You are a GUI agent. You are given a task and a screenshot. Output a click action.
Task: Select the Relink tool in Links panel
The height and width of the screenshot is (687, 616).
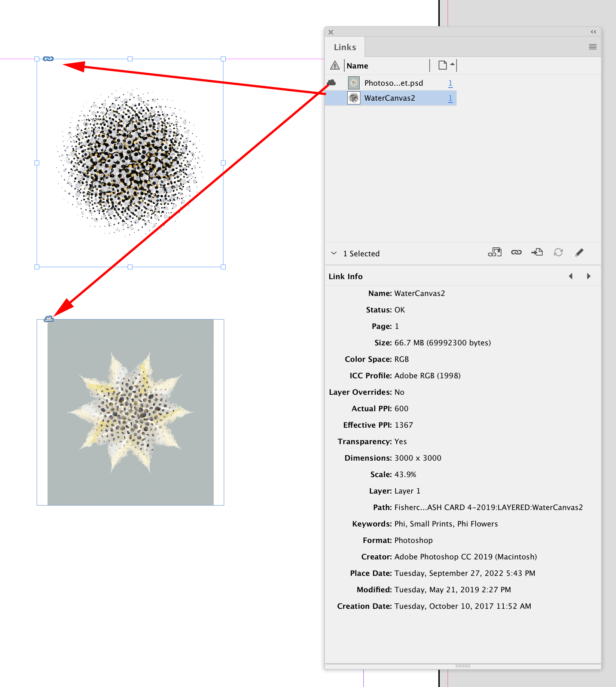pos(516,253)
